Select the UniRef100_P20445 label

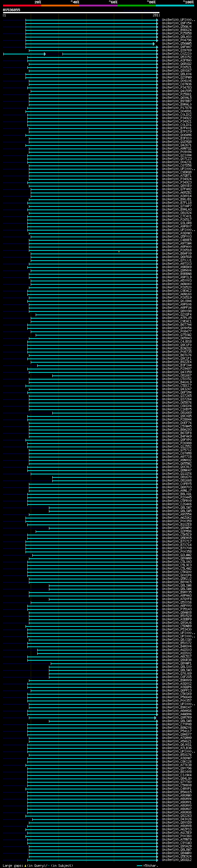coord(177,497)
